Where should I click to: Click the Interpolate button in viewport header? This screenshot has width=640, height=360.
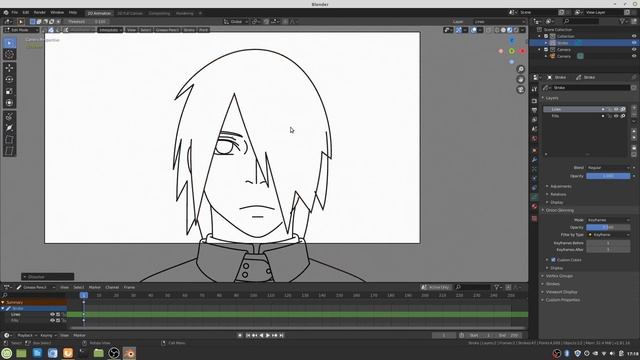[110, 30]
